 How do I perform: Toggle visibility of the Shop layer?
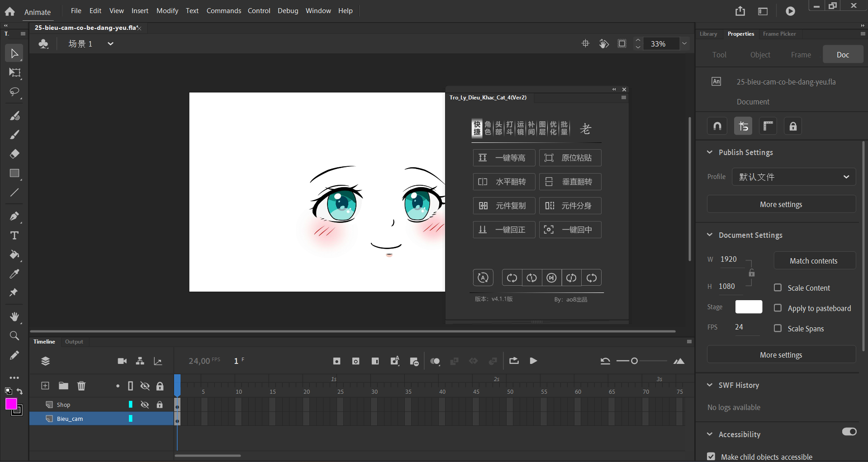click(145, 405)
